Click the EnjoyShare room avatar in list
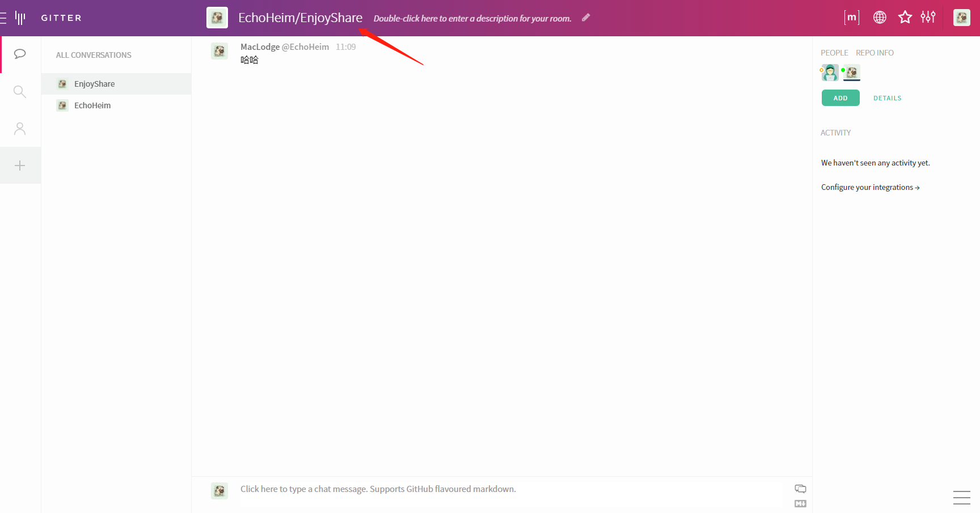Image resolution: width=980 pixels, height=513 pixels. pyautogui.click(x=62, y=84)
